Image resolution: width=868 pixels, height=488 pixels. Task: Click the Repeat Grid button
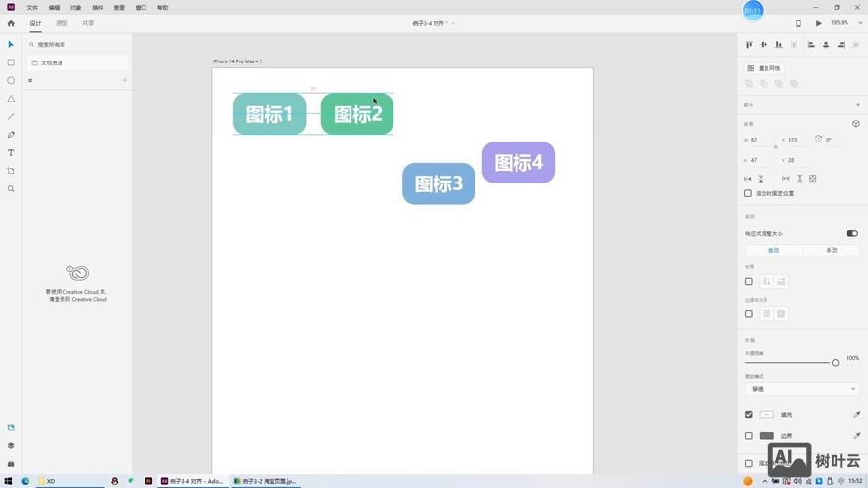coord(764,68)
